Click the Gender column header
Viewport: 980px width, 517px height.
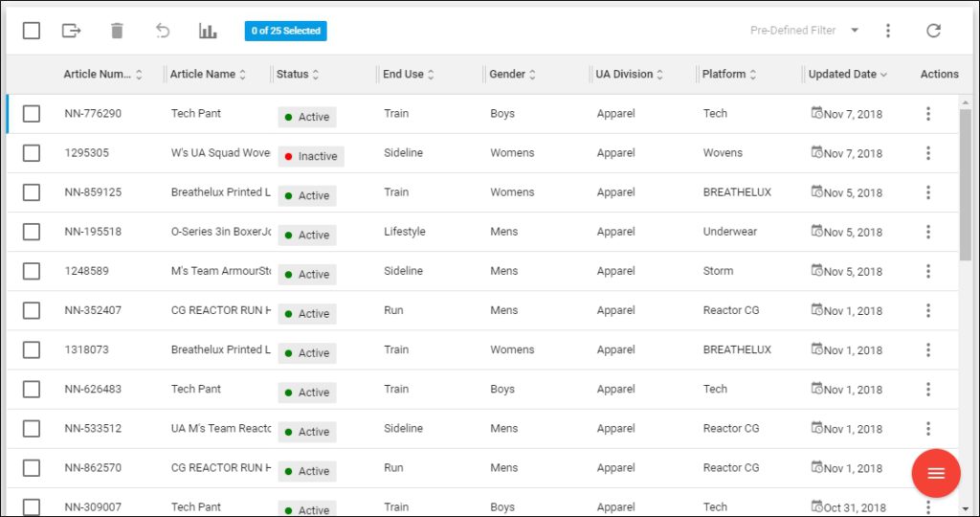[506, 74]
